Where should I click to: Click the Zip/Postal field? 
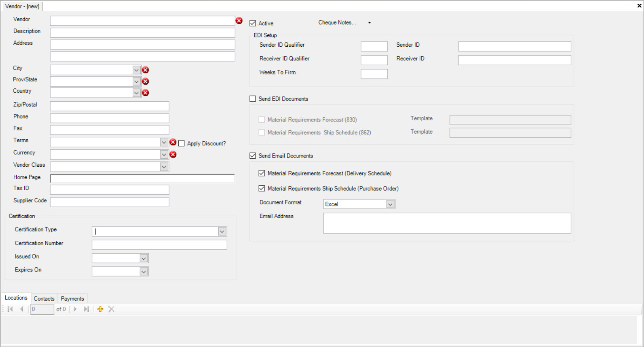coord(109,106)
